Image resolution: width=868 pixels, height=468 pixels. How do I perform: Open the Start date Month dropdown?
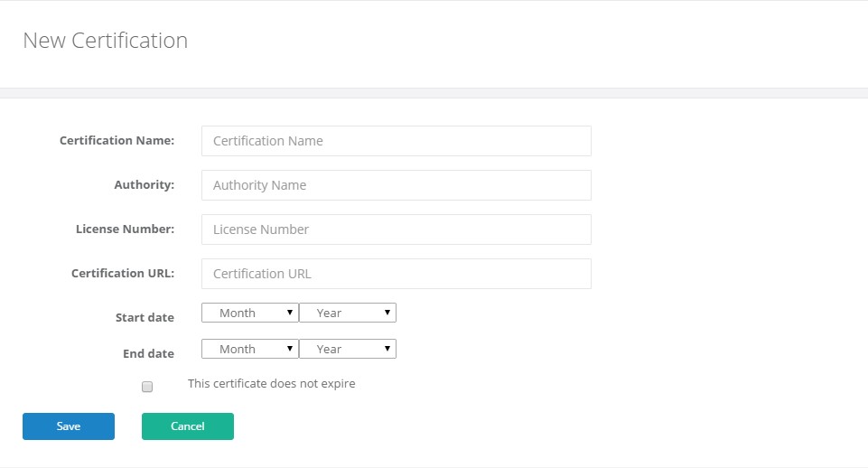(x=249, y=313)
